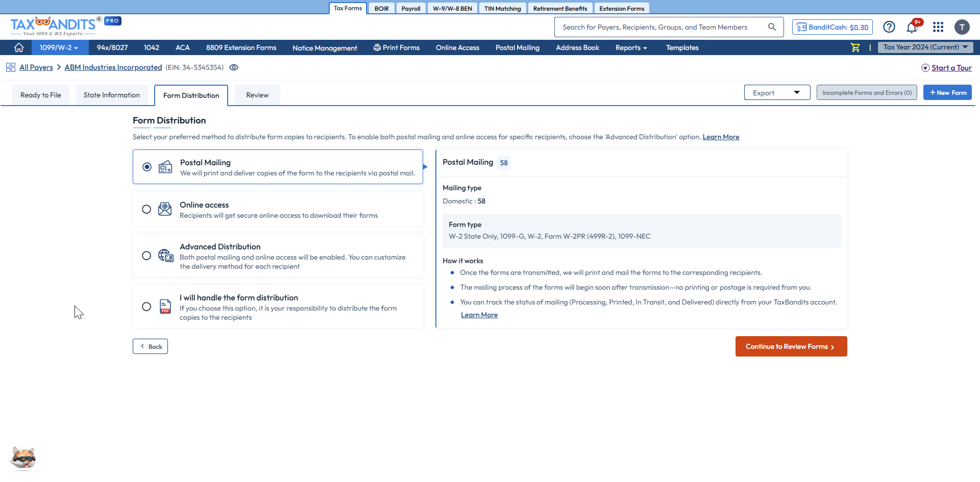Screen dimensions: 980x482
Task: Open the 94x/8027 menu
Action: [112, 47]
